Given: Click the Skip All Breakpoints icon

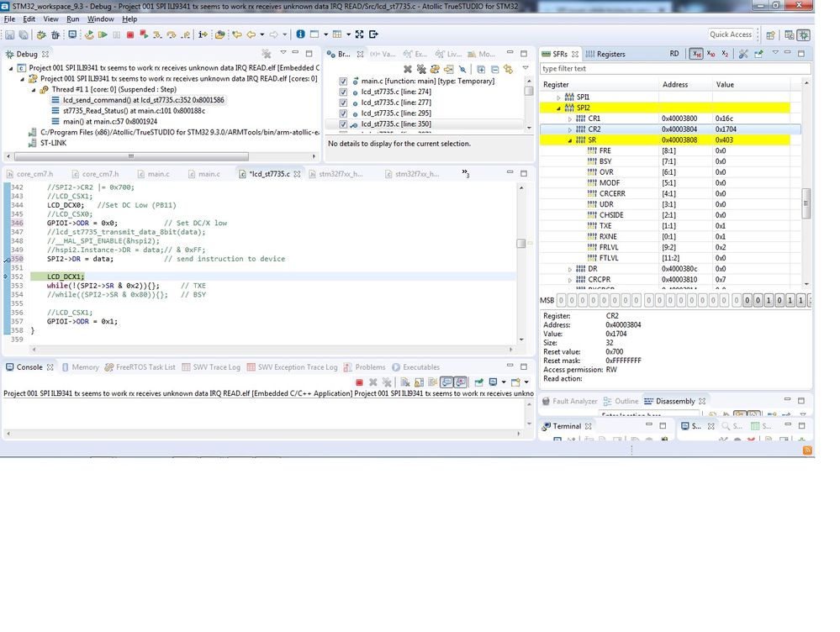Looking at the screenshot, I should coord(462,69).
